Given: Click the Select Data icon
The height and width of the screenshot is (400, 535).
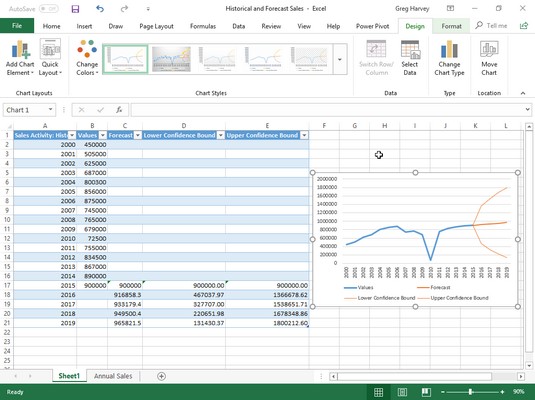Looking at the screenshot, I should coord(410,58).
